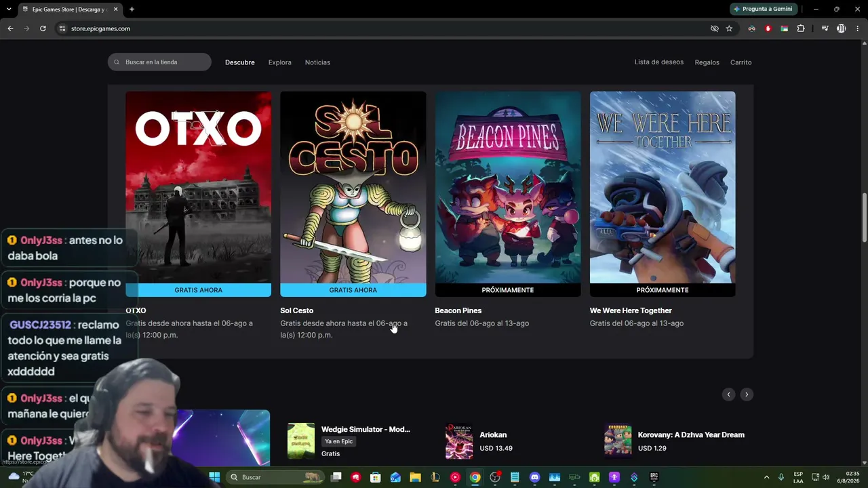Click the Buscar en la tienda search field

(x=159, y=62)
